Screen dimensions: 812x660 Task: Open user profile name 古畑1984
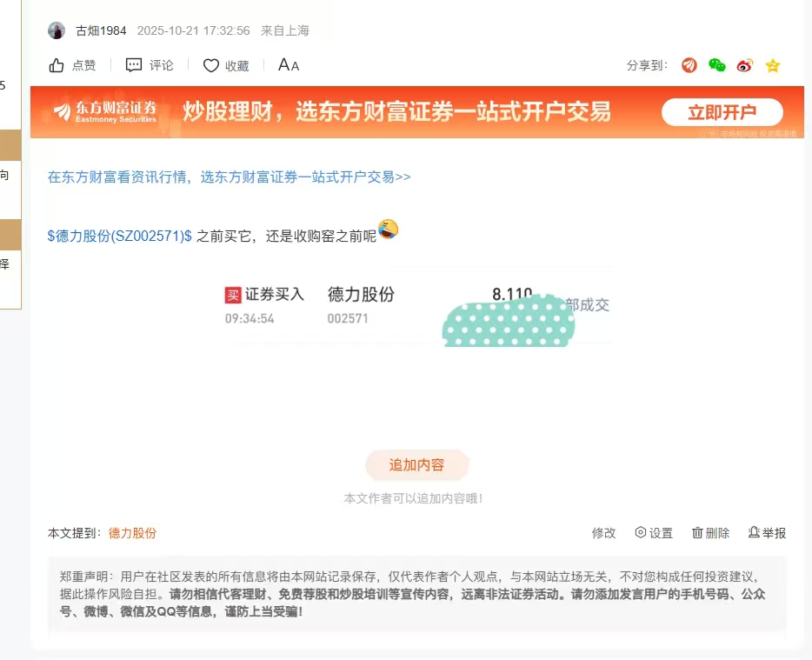[101, 30]
